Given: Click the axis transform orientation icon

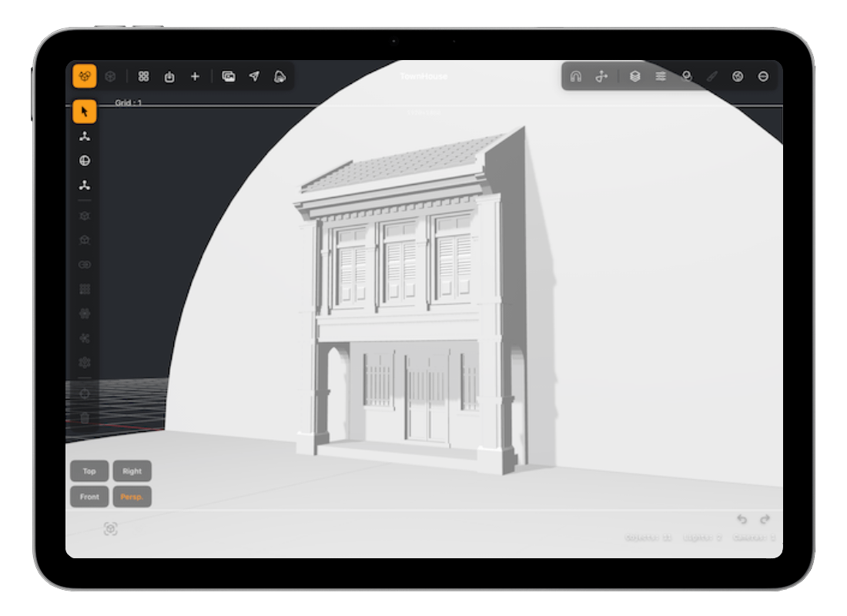Looking at the screenshot, I should point(601,76).
